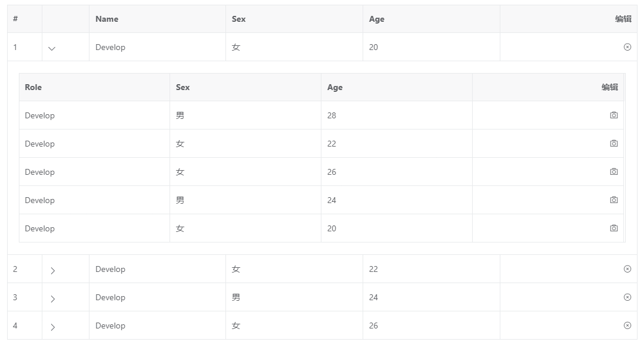Click the close-circle icon on row 3
The width and height of the screenshot is (644, 352).
[x=628, y=297]
